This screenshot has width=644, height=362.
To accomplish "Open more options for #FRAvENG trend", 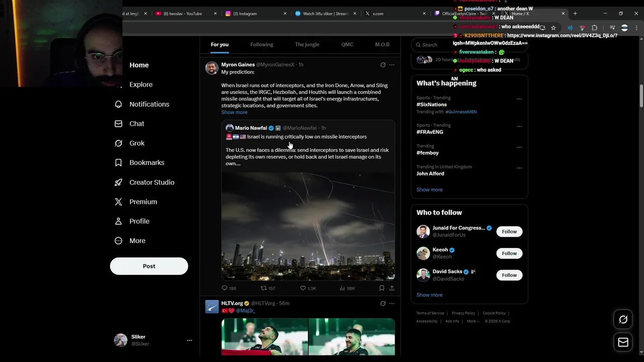I will point(519,126).
